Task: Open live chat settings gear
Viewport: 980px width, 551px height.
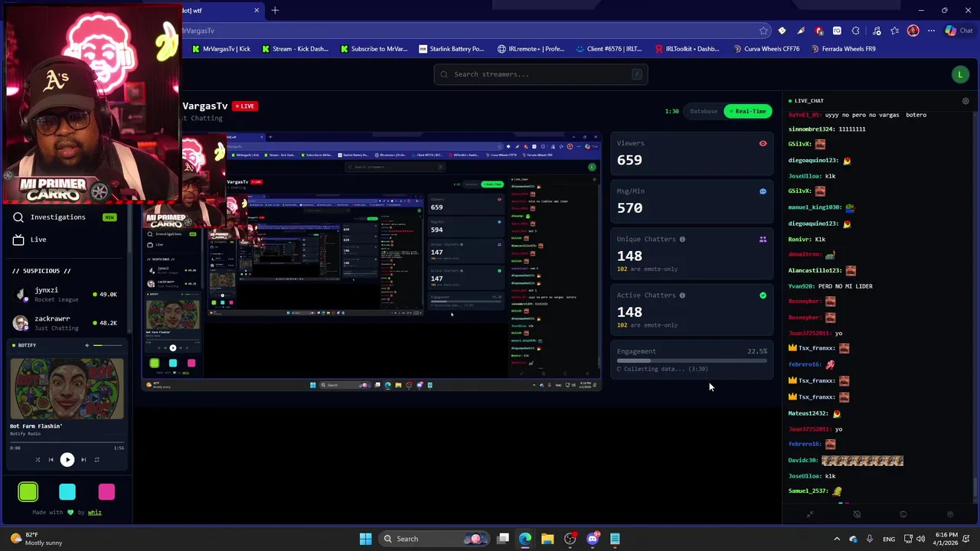Action: 965,101
